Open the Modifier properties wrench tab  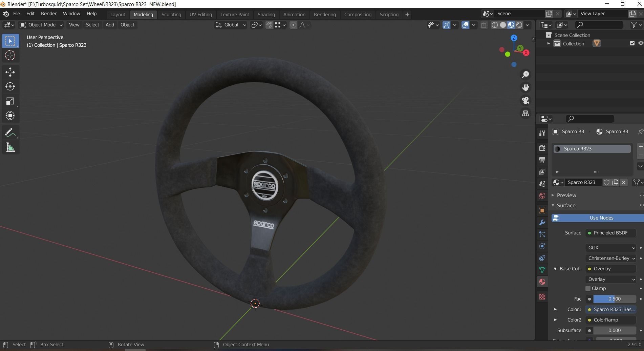tap(542, 222)
